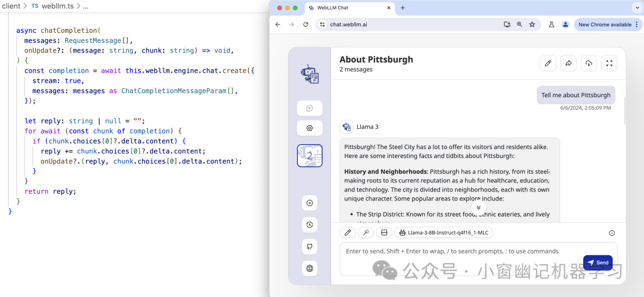Click the 'About Pittsburgh' chat title
The image size is (644, 297).
tap(376, 60)
